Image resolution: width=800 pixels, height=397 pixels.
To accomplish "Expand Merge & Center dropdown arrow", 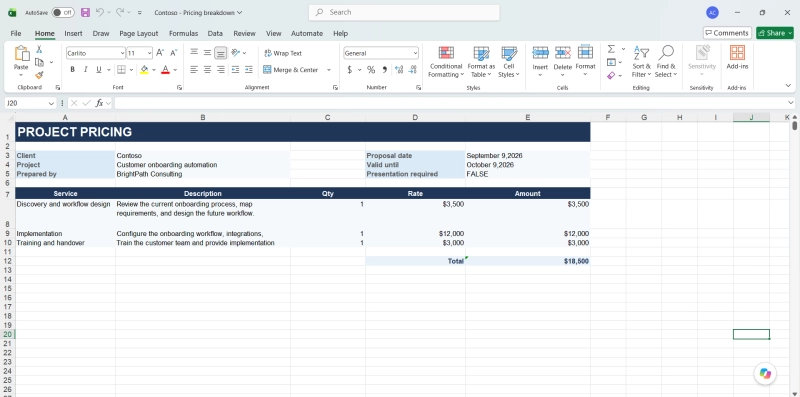I will [329, 70].
